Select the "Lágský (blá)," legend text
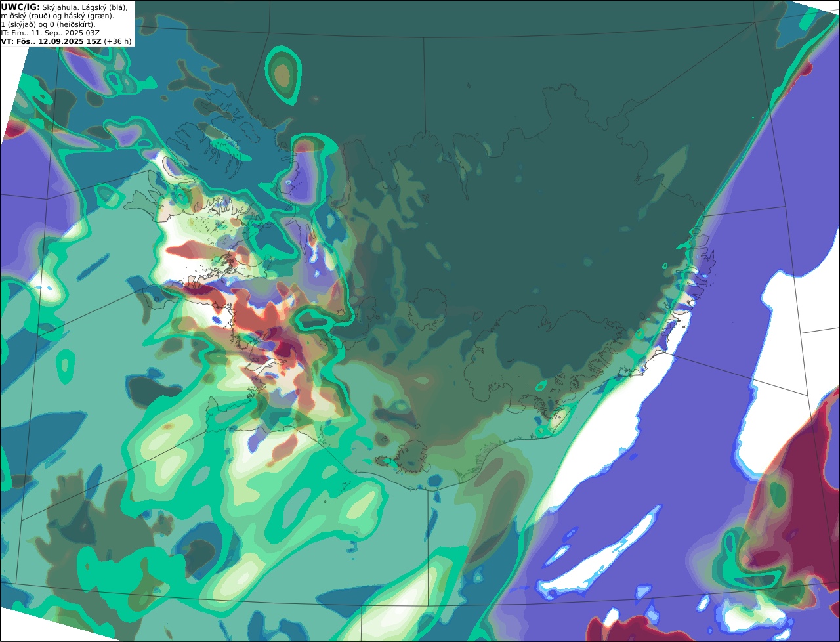Screen dimensions: 840x642 (x=104, y=8)
